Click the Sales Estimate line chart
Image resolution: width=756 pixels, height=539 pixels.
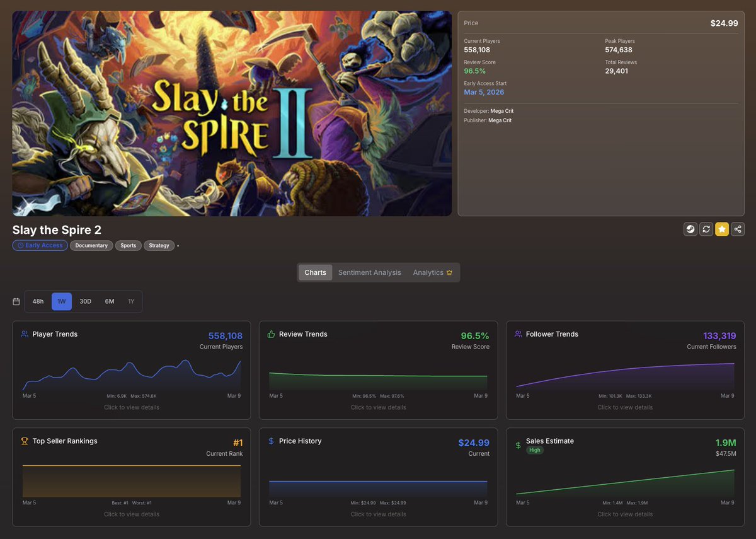(625, 483)
